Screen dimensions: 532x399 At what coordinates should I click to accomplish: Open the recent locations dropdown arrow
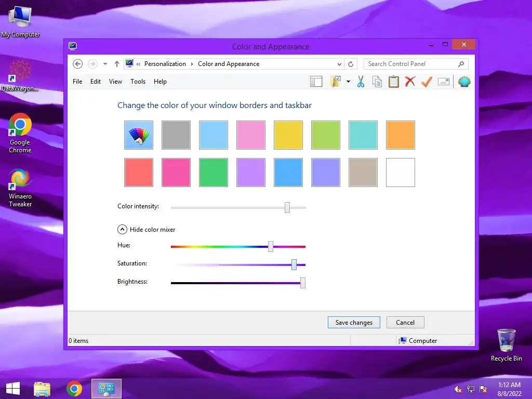105,64
